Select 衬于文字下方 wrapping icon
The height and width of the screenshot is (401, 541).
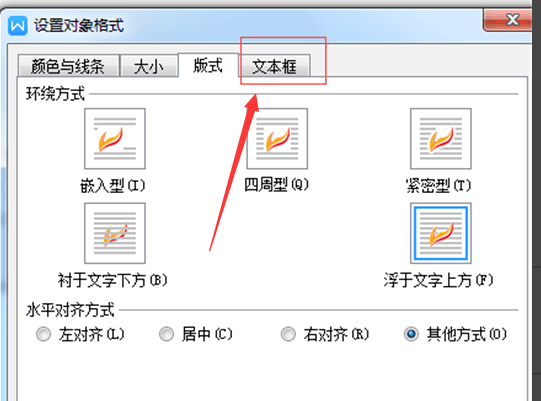click(x=115, y=233)
